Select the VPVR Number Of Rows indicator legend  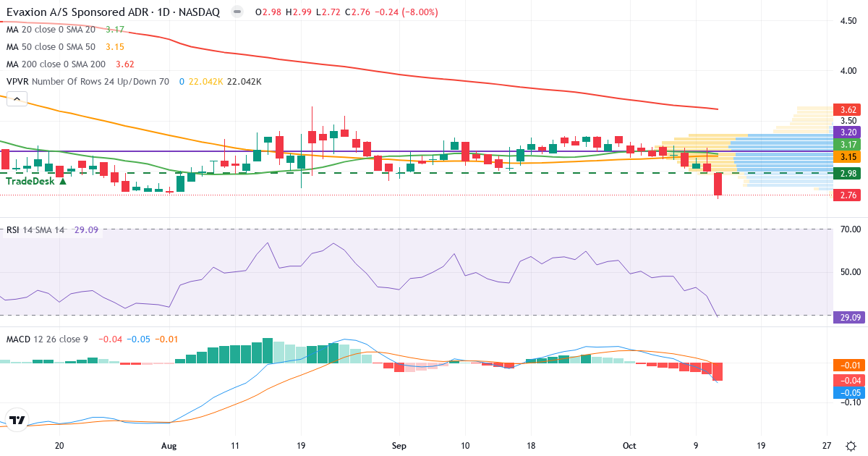coord(88,82)
